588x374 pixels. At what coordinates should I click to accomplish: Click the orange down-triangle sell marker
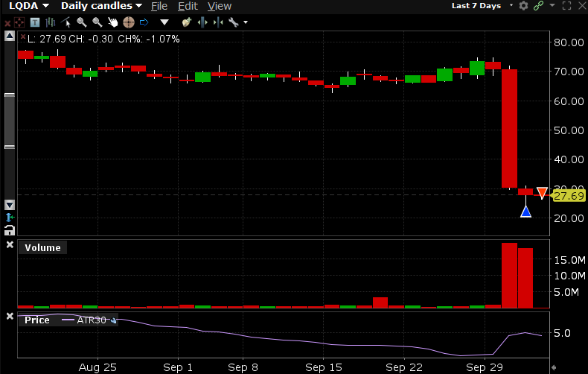pos(542,193)
